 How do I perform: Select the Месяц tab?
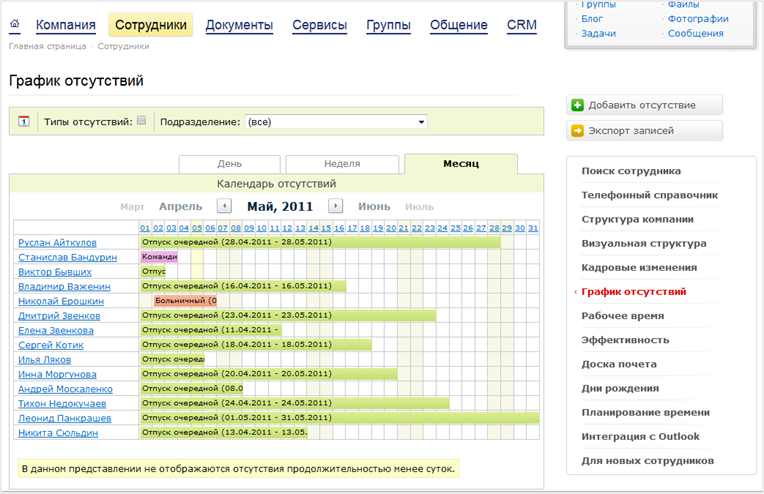pos(461,164)
